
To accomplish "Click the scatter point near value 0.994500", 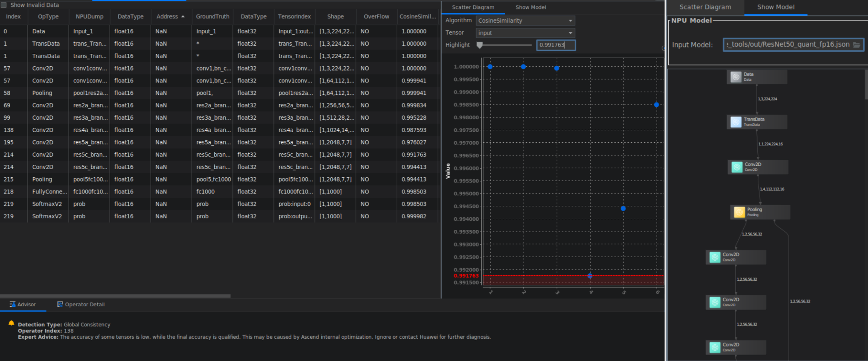I will (x=623, y=208).
